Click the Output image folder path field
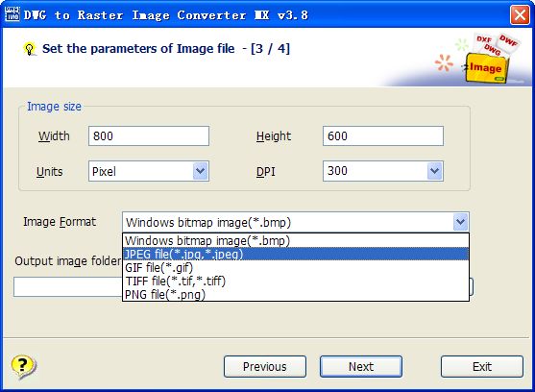The image size is (535, 392). (67, 286)
